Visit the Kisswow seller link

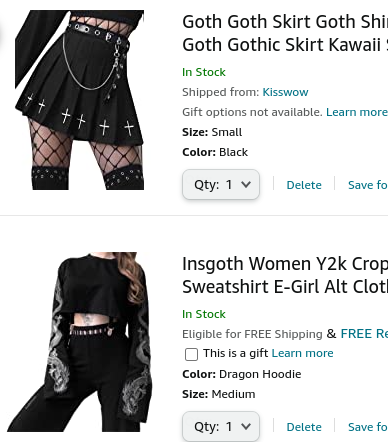tap(285, 92)
